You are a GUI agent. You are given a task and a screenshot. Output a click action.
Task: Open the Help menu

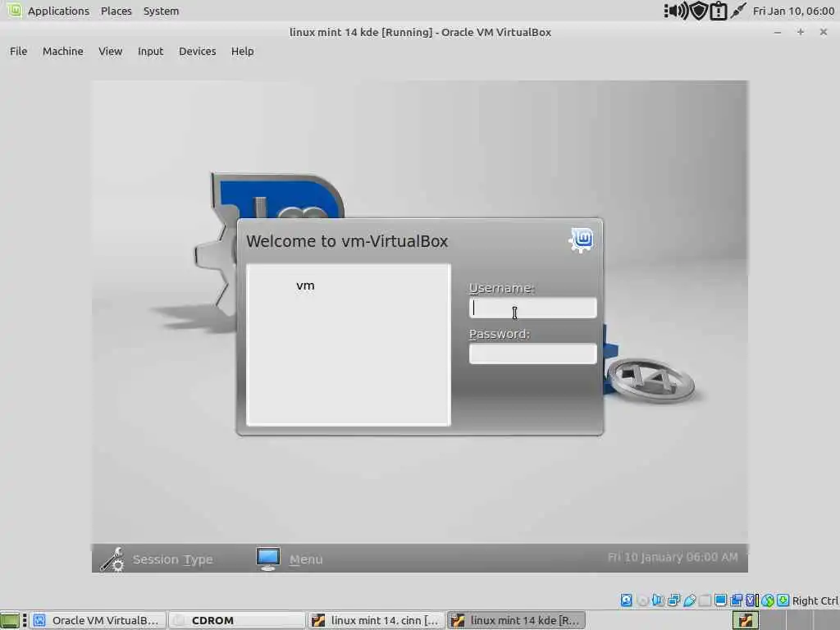pos(242,51)
